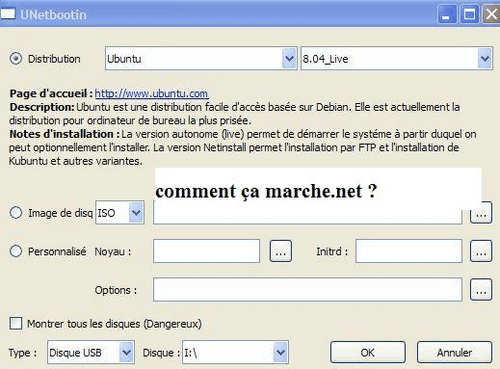Image resolution: width=500 pixels, height=369 pixels.
Task: Minimize the UNetbootin window
Action: click(x=447, y=14)
